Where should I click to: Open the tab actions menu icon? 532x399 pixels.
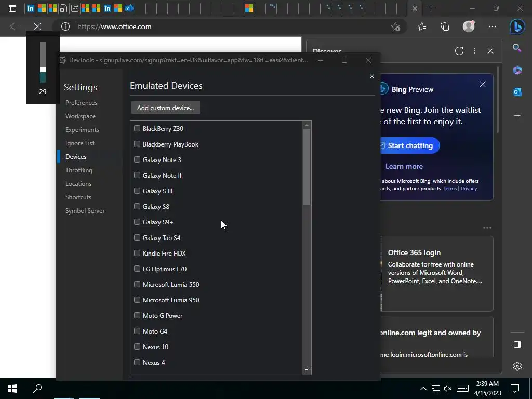pos(12,8)
